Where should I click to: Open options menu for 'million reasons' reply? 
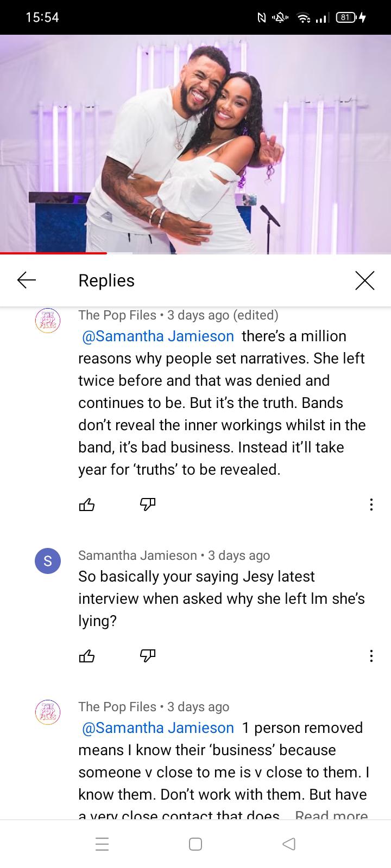point(371,505)
